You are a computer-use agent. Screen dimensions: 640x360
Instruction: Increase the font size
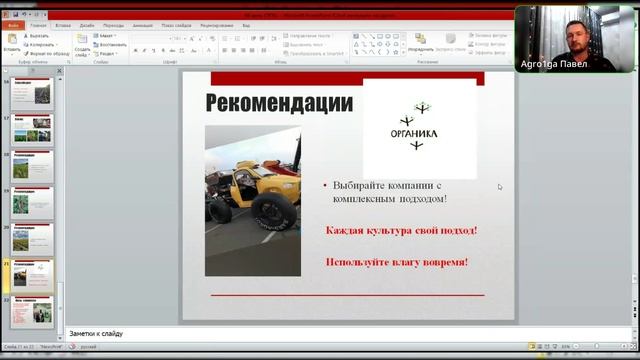tap(191, 39)
